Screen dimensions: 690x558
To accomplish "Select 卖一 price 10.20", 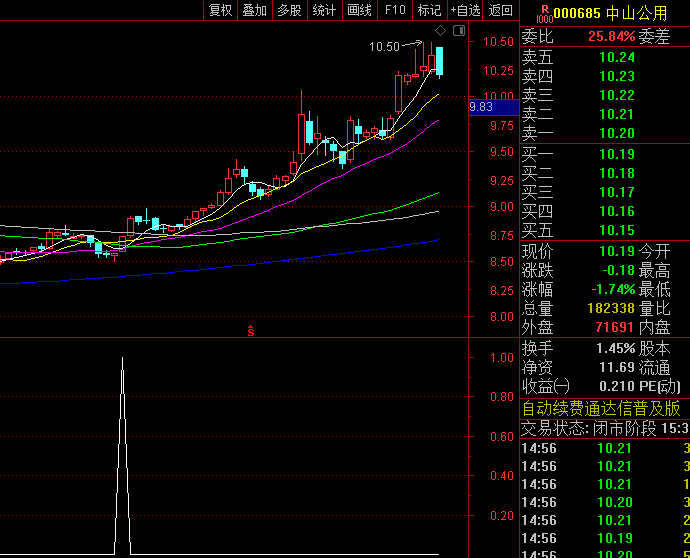I will coord(617,133).
